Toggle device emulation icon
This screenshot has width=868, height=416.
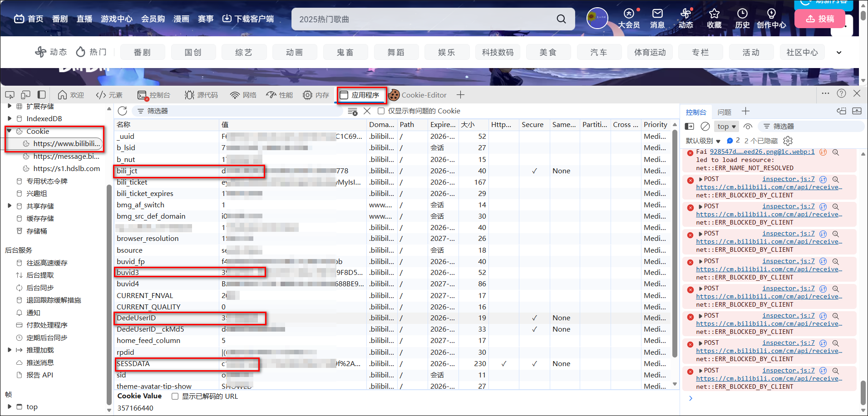[x=26, y=95]
